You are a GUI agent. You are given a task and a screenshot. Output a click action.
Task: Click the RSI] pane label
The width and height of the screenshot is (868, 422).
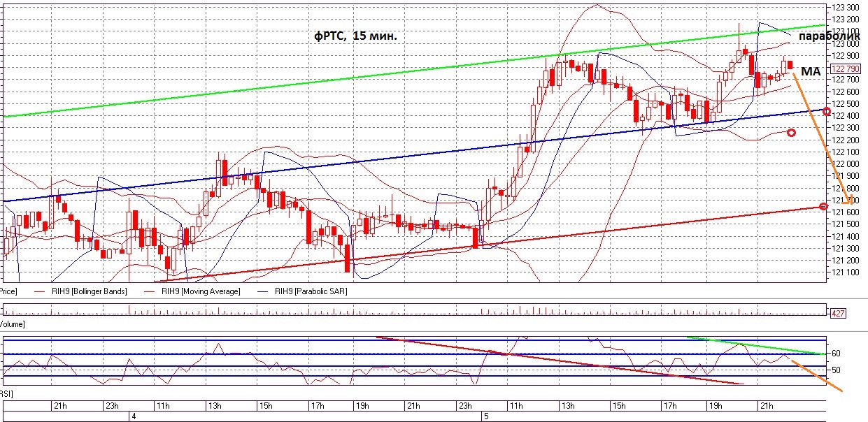pyautogui.click(x=6, y=394)
